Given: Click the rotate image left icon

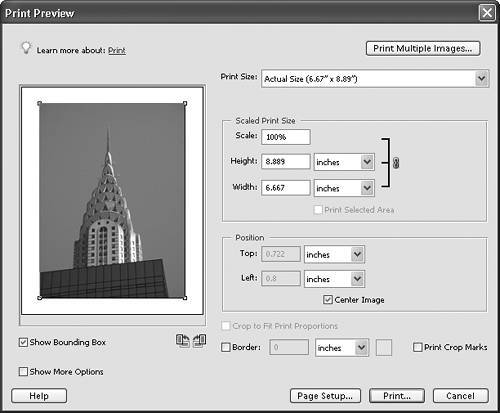Looking at the screenshot, I should (x=183, y=341).
